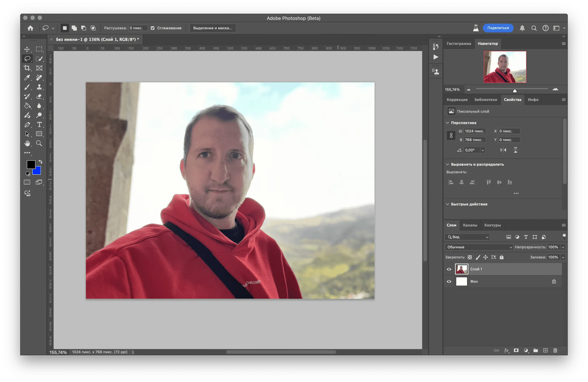Viewport: 588px width, 382px height.
Task: Select the Object Selection tool
Action: click(39, 59)
